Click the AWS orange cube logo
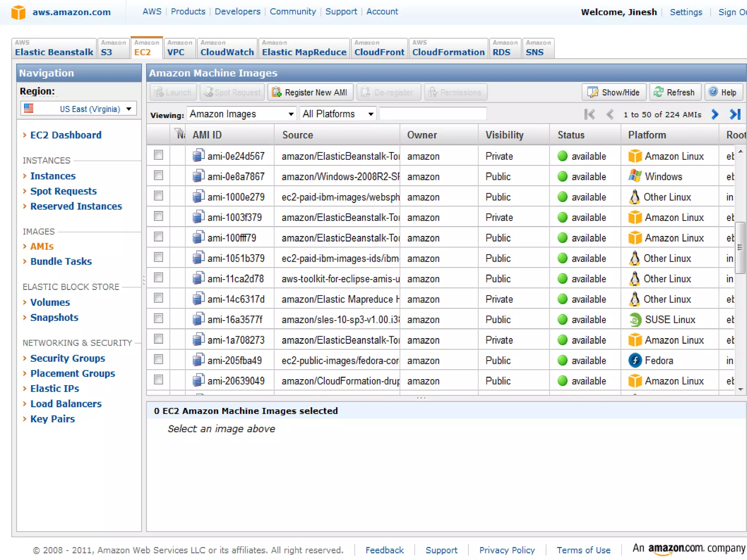 (x=18, y=12)
